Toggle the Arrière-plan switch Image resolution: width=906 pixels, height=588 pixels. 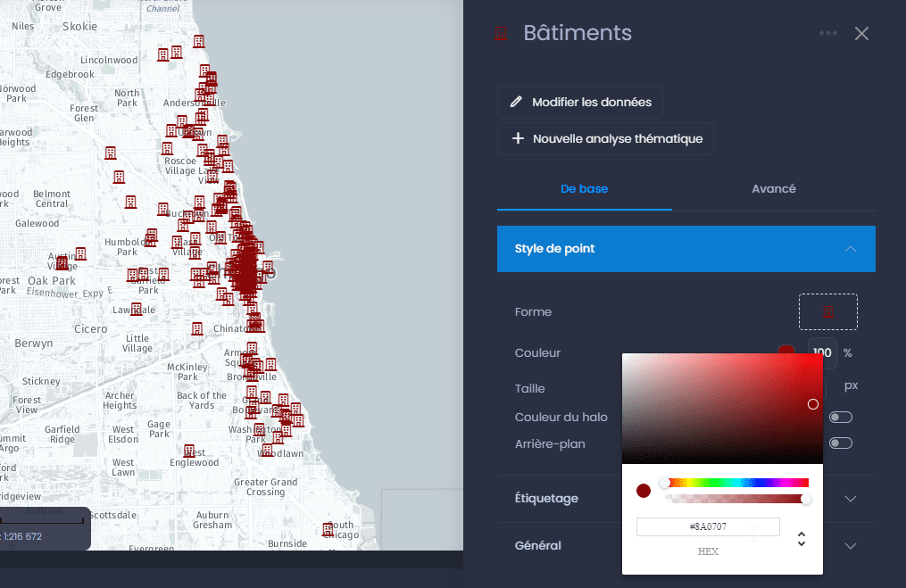pyautogui.click(x=841, y=443)
